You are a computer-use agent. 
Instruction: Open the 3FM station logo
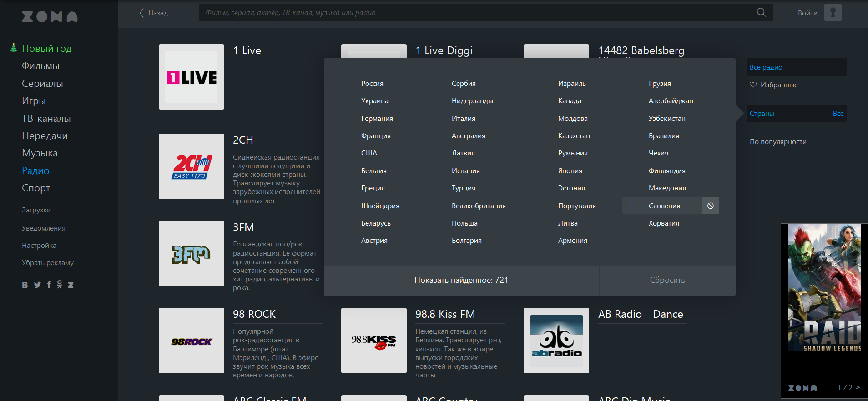point(192,254)
